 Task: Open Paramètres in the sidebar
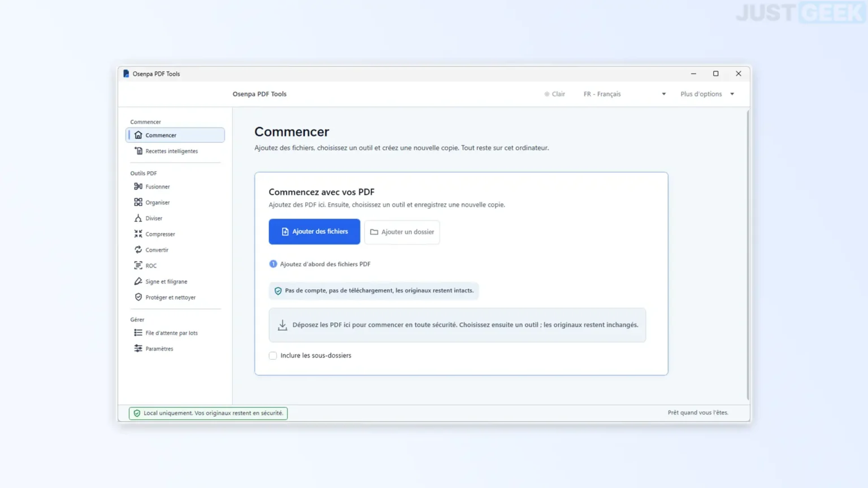point(175,348)
